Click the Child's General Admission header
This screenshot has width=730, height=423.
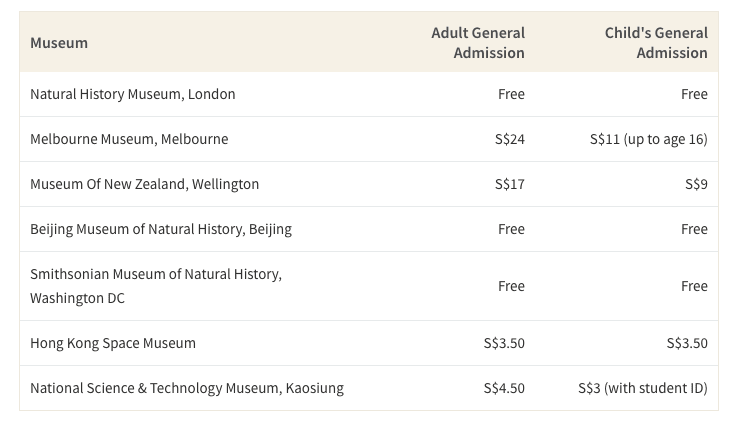coord(656,43)
